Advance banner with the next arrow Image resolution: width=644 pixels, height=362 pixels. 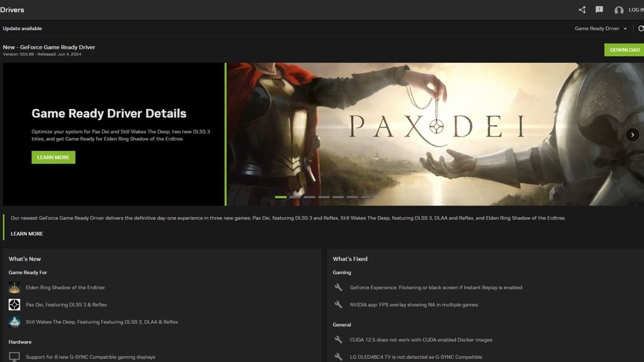click(632, 135)
